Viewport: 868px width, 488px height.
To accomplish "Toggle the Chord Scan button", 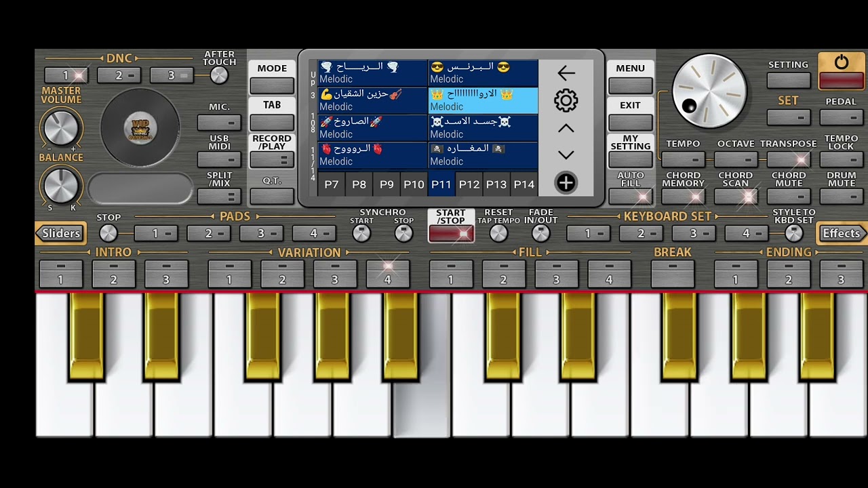I will 736,197.
